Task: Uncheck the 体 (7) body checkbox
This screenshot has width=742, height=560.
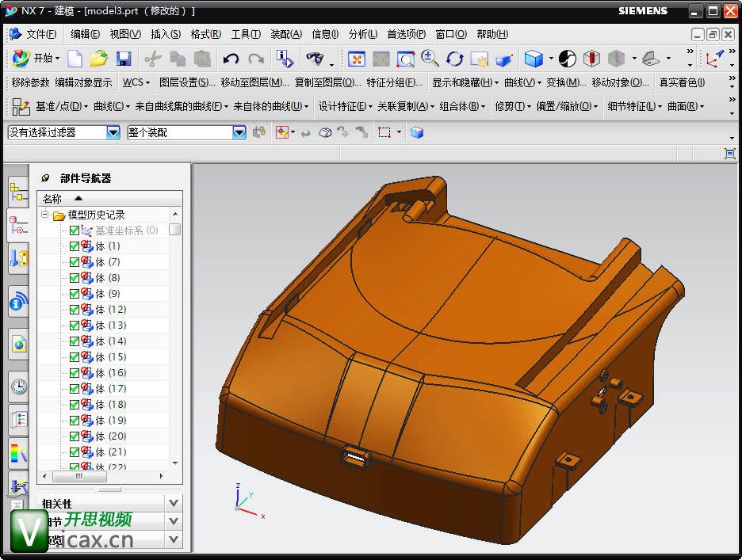Action: click(x=75, y=262)
